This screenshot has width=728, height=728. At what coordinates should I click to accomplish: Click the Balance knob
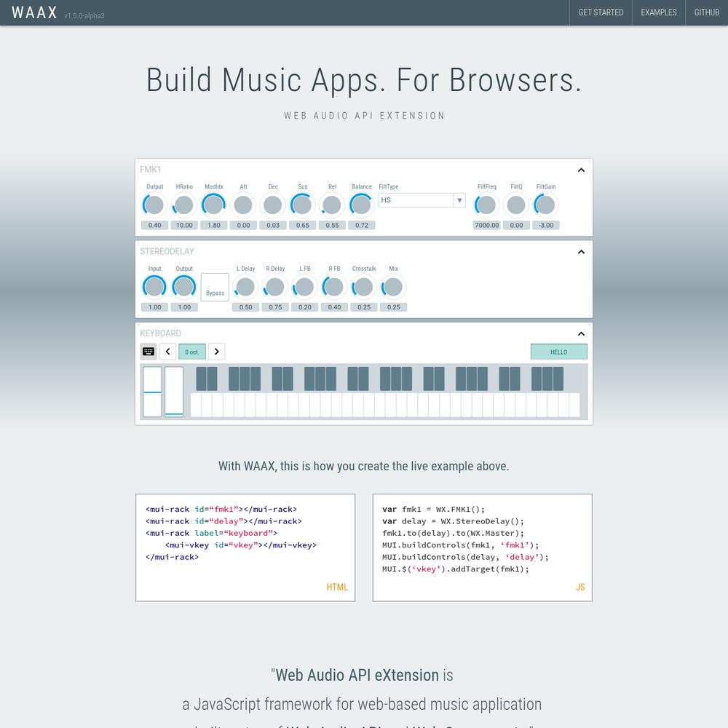[x=362, y=205]
